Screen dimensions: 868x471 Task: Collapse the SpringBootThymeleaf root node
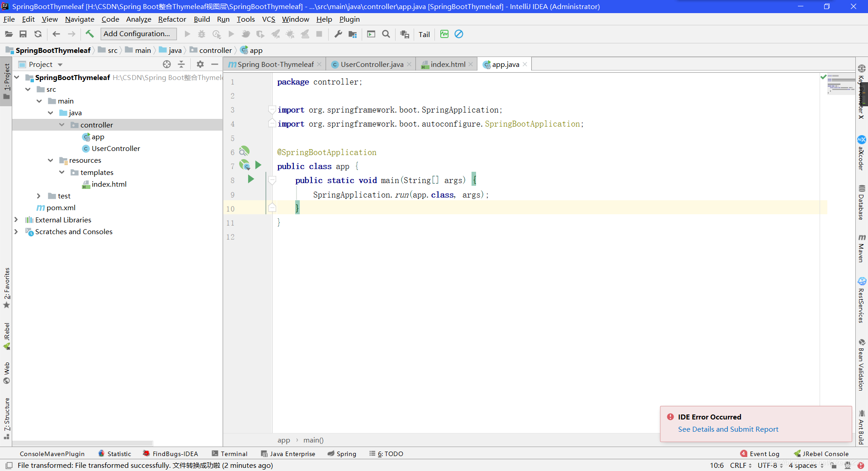[x=17, y=77]
